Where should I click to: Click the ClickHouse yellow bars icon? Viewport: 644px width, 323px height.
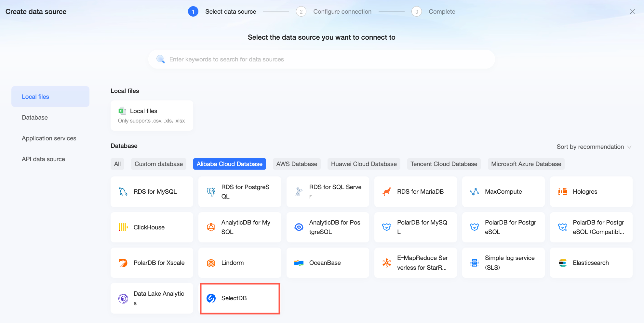pos(123,227)
